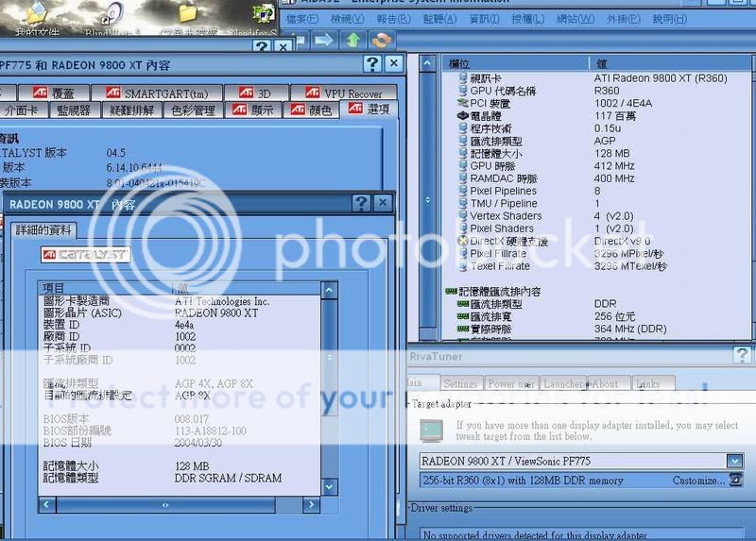The height and width of the screenshot is (541, 756).
Task: Open the 網站 menu in AIDA32
Action: click(x=576, y=19)
